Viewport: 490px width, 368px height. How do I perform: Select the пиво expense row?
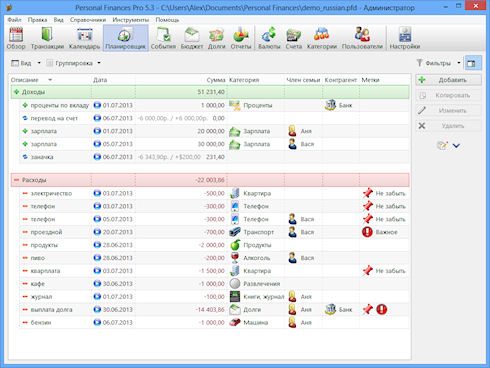(x=214, y=258)
